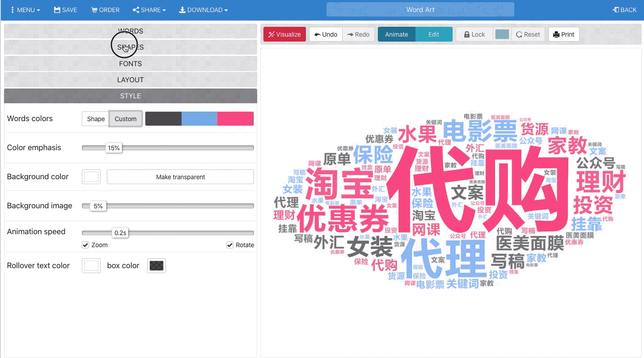This screenshot has width=644, height=358.
Task: Switch to Animate mode
Action: click(x=397, y=34)
